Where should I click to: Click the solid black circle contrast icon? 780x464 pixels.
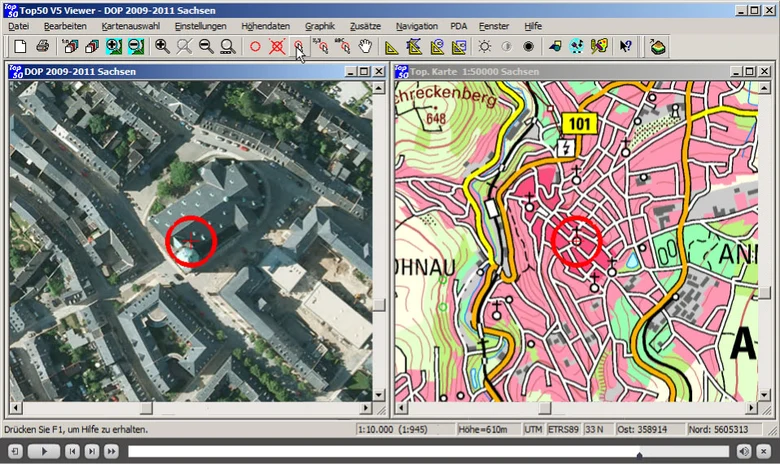(x=528, y=47)
